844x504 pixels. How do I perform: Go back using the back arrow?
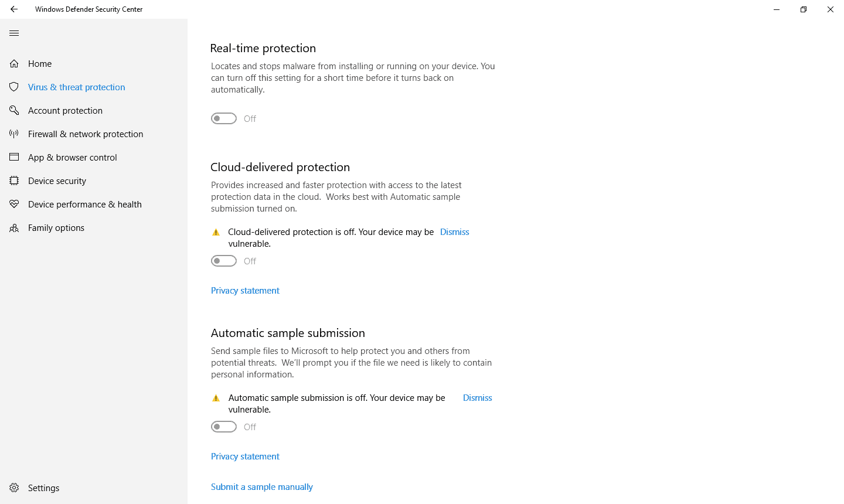click(x=14, y=9)
